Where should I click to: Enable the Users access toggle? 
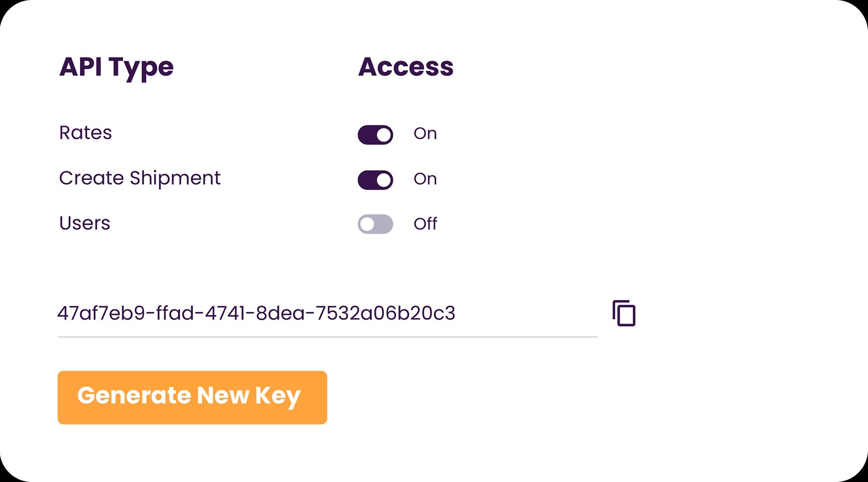tap(375, 224)
